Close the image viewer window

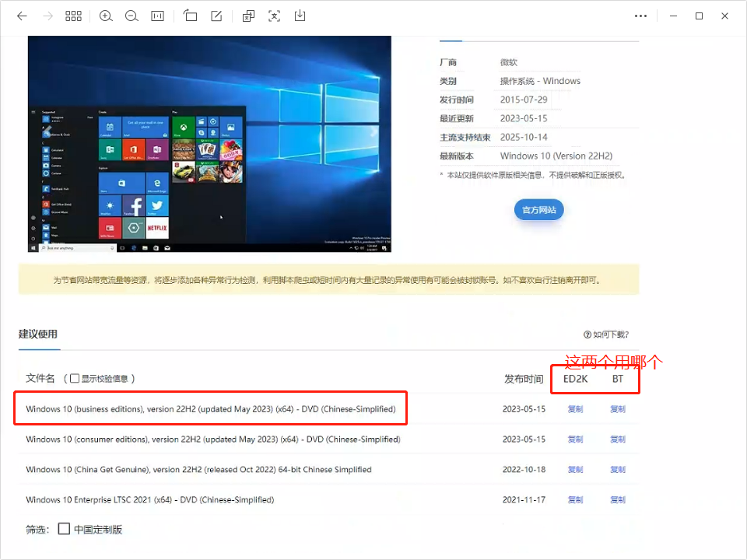[724, 16]
